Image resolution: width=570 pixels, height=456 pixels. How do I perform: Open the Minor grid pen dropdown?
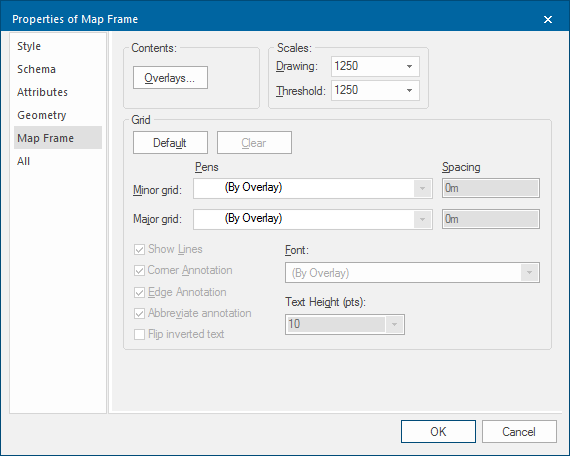click(422, 188)
